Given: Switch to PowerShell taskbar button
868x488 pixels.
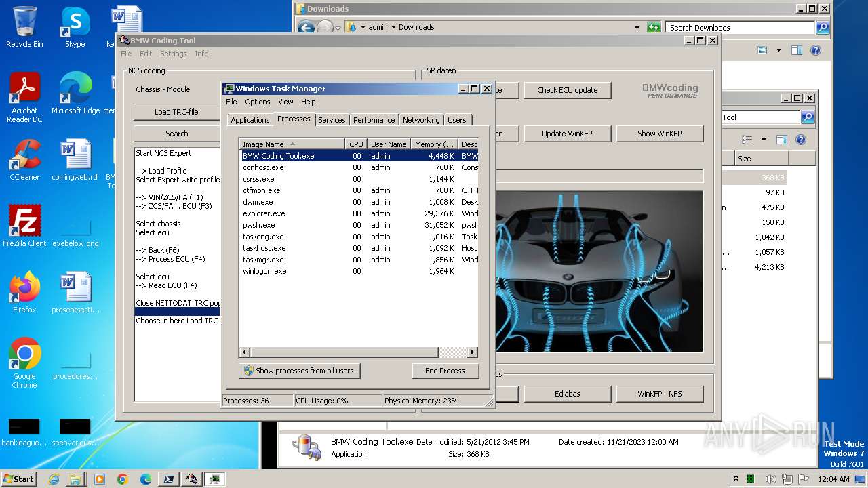Looking at the screenshot, I should coord(168,479).
